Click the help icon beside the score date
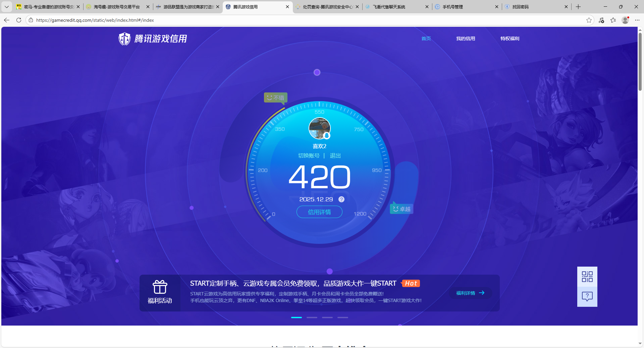Screen dimensions: 644x348 click(341, 199)
